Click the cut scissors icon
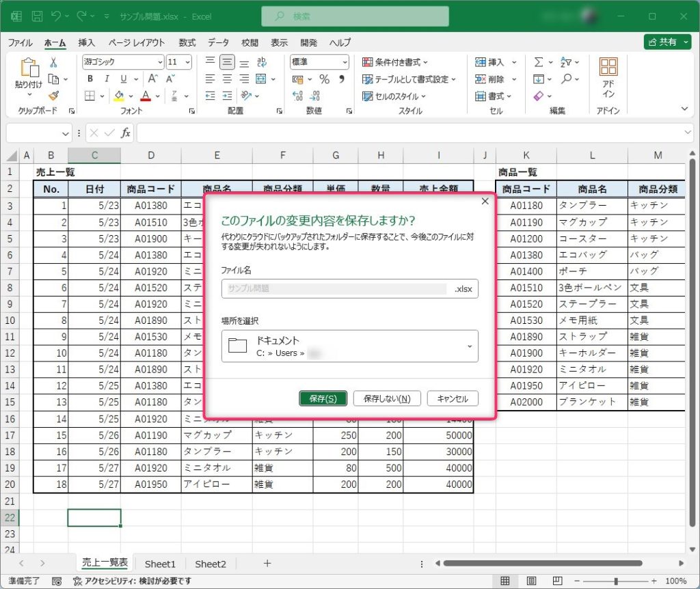Viewport: 700px width, 589px height. pos(53,62)
